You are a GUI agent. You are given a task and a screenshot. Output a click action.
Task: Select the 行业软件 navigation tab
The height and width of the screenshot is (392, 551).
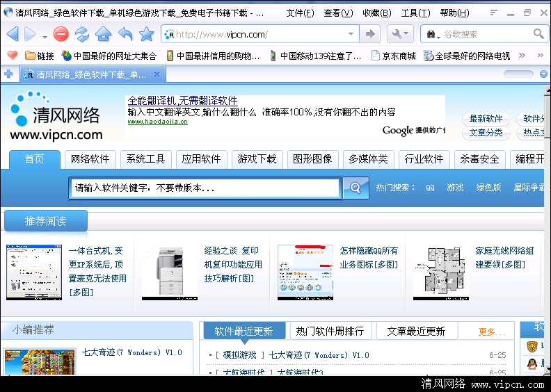coord(424,159)
